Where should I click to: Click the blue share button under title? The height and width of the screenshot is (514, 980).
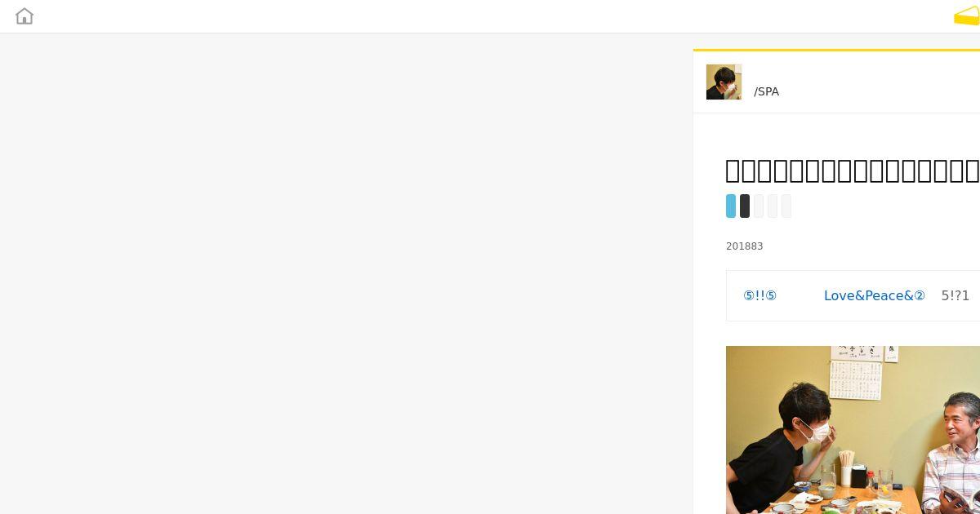pos(731,206)
